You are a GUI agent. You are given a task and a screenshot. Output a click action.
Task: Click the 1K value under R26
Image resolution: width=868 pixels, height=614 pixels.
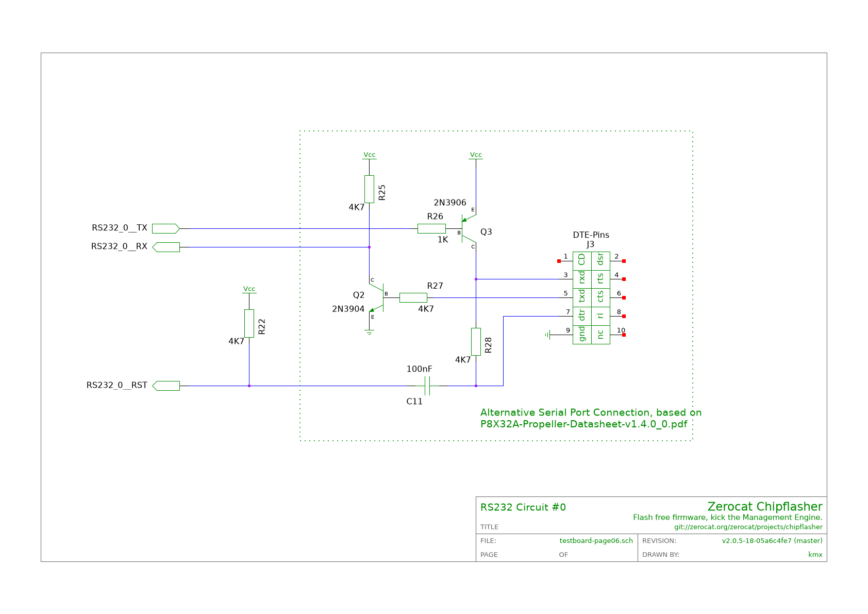click(x=443, y=240)
